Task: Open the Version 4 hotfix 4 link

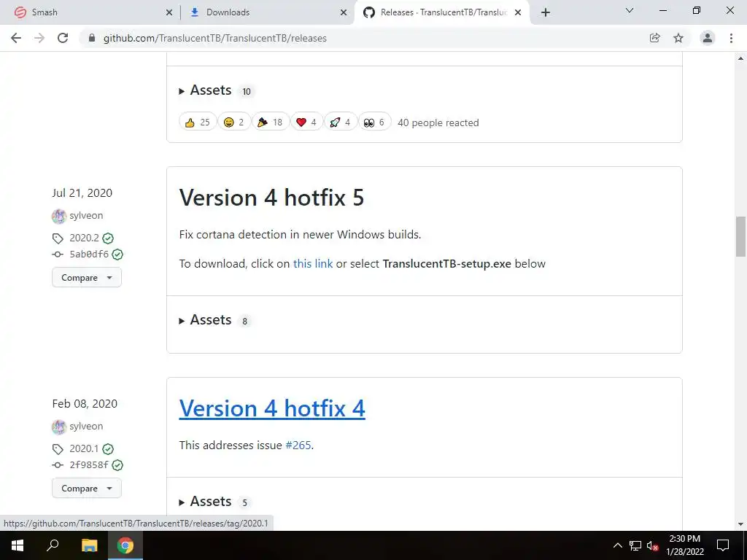Action: point(272,408)
